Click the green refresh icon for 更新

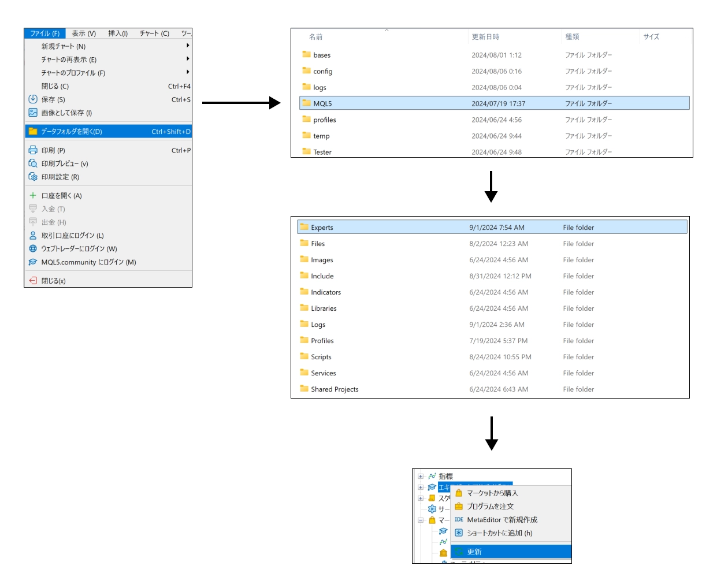(x=459, y=552)
